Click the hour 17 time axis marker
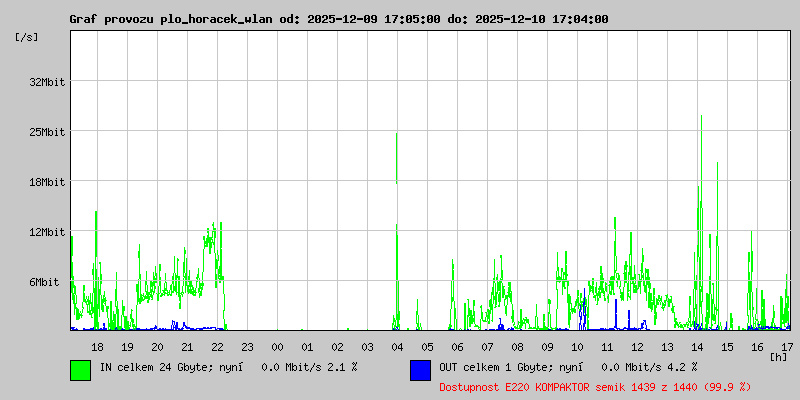This screenshot has height=400, width=800. tap(787, 347)
